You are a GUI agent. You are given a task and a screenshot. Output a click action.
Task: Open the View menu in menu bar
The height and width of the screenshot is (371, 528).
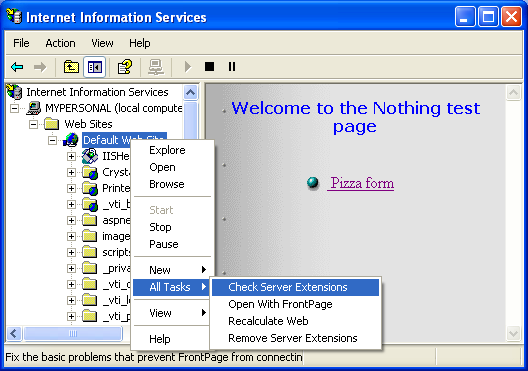coord(102,43)
